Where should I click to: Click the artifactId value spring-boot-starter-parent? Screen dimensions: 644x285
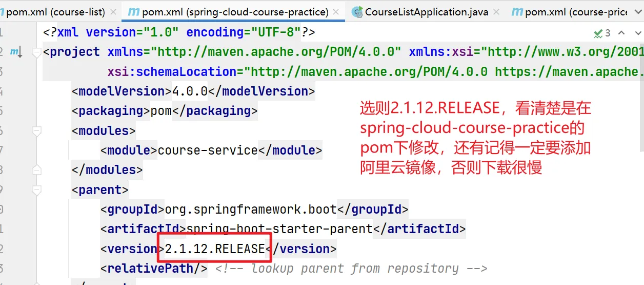[x=279, y=229]
